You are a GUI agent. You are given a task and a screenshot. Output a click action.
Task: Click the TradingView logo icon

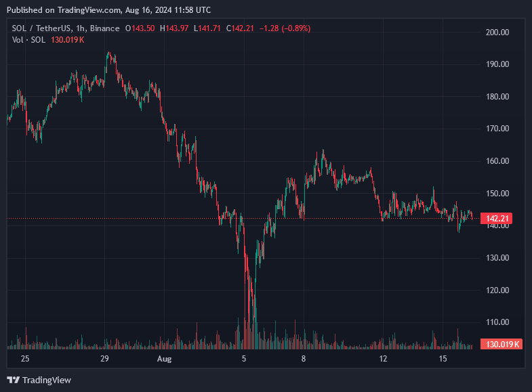pyautogui.click(x=14, y=380)
